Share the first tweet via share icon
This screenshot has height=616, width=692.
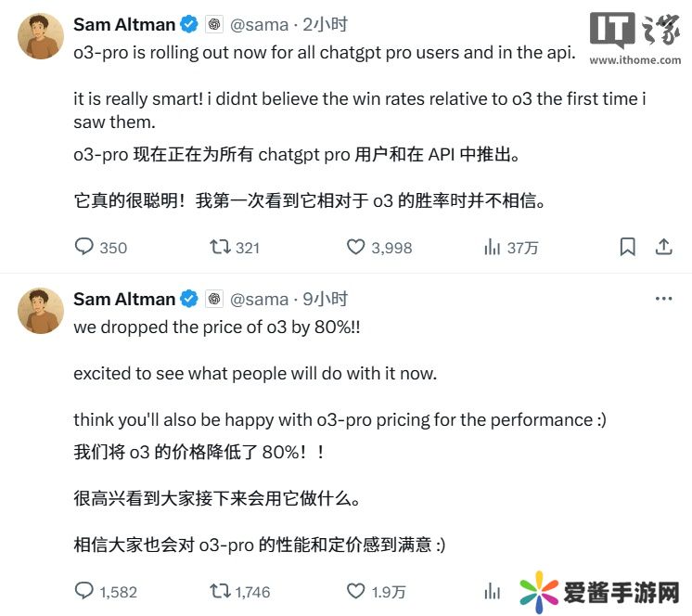click(664, 247)
